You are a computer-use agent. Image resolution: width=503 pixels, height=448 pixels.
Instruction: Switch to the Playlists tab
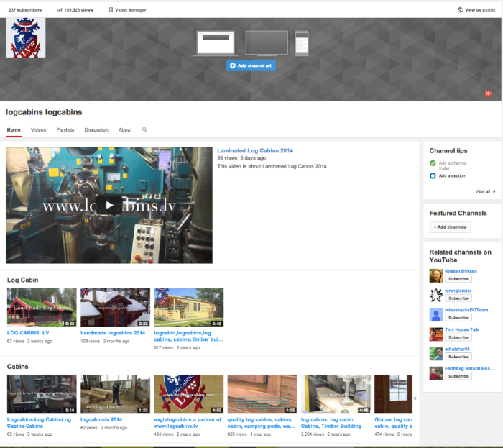point(65,129)
